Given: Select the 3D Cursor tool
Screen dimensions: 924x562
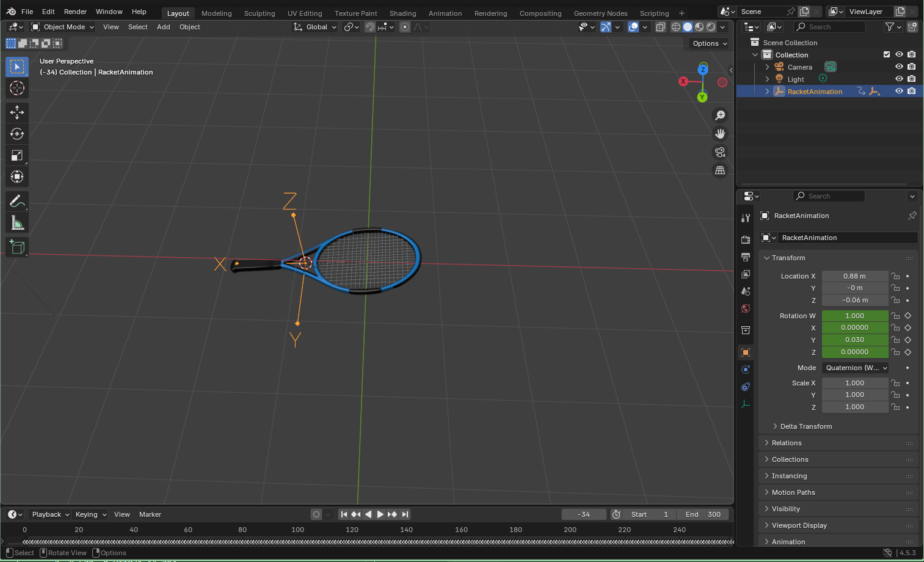Looking at the screenshot, I should [17, 88].
